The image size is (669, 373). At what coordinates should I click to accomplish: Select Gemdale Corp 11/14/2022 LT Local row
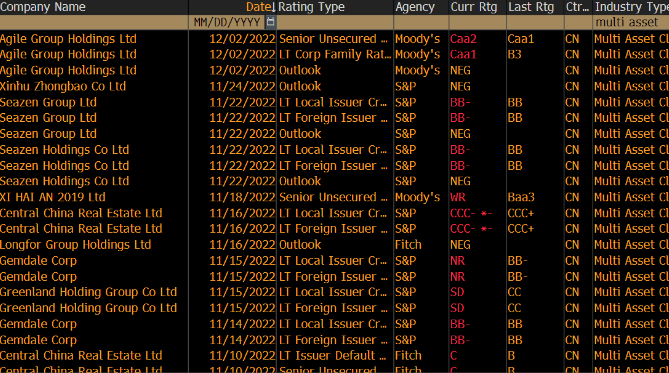(334, 324)
